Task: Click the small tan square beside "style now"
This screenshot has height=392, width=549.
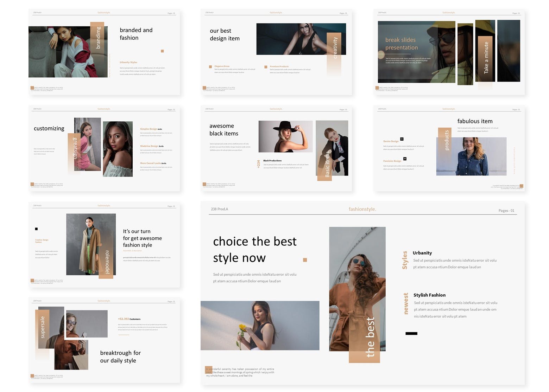Action: [305, 260]
